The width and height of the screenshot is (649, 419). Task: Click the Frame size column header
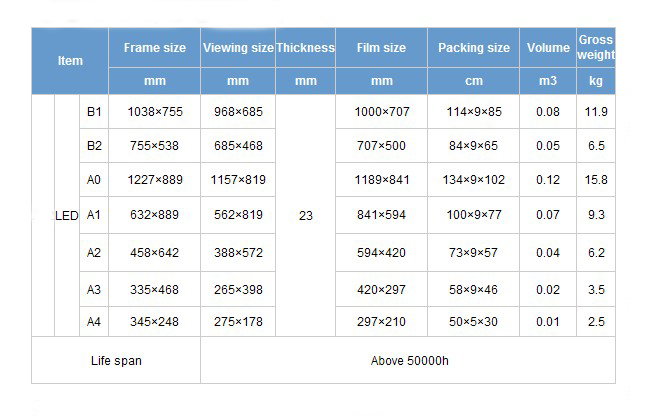coord(154,48)
